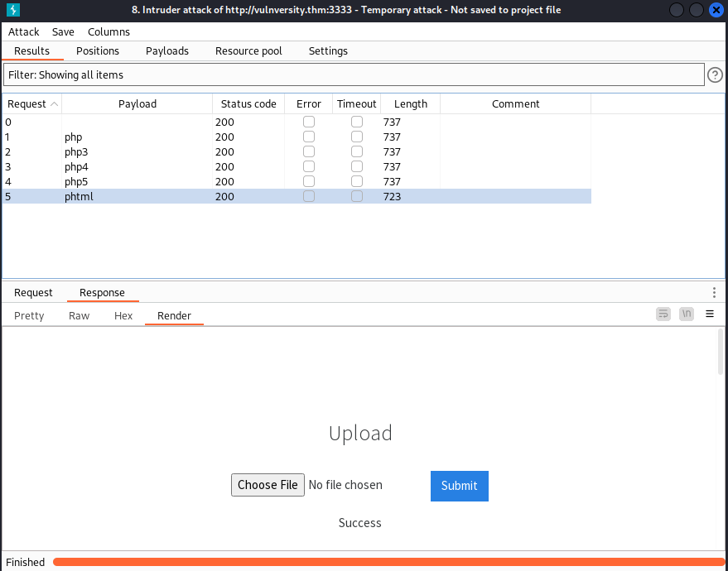Viewport: 728px width, 571px height.
Task: Select the phtml payload cell
Action: 137,196
